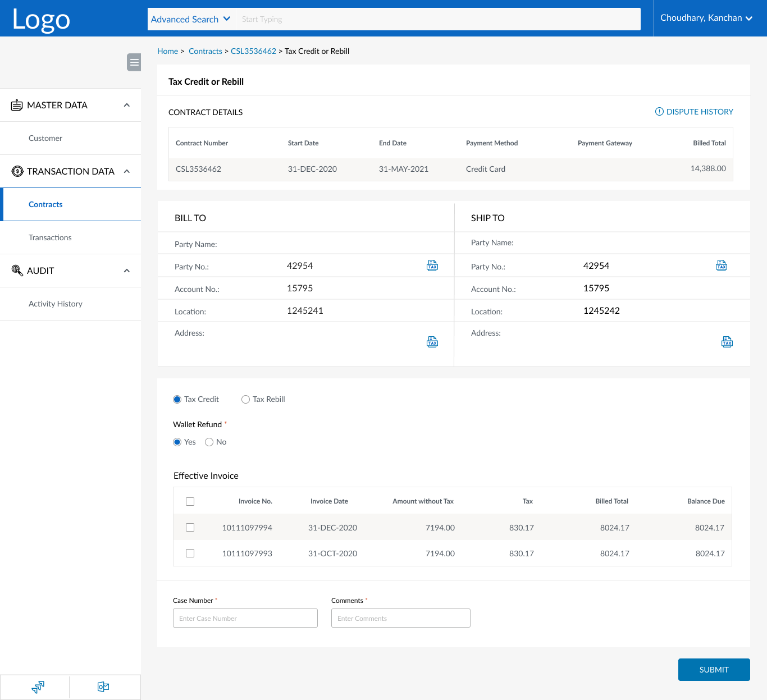This screenshot has height=700, width=767.
Task: Check invoice 10111097994 checkbox
Action: pos(190,527)
